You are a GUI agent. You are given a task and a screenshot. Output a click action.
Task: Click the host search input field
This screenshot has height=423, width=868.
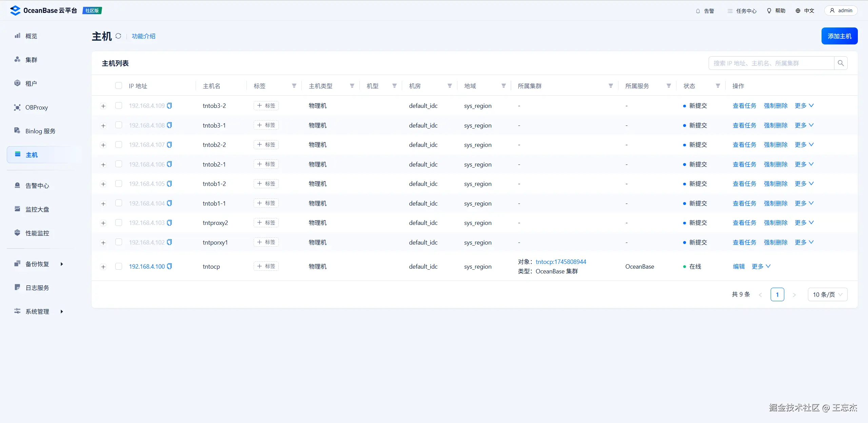tap(771, 63)
